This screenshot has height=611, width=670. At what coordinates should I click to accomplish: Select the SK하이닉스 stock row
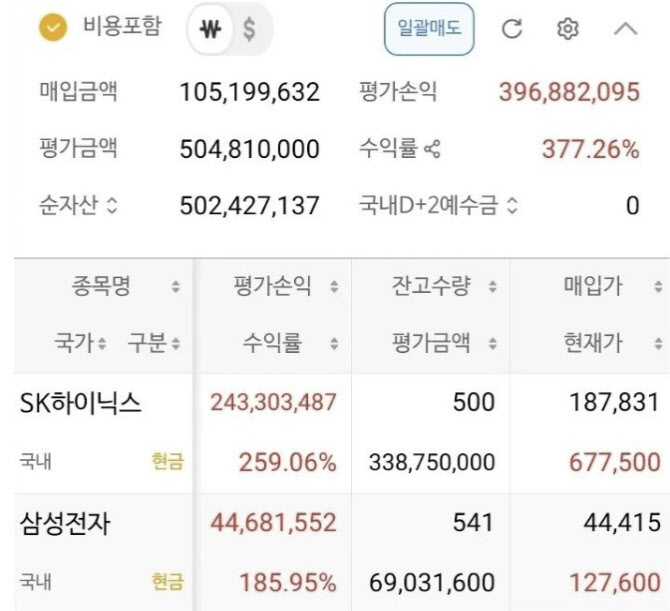(x=81, y=403)
